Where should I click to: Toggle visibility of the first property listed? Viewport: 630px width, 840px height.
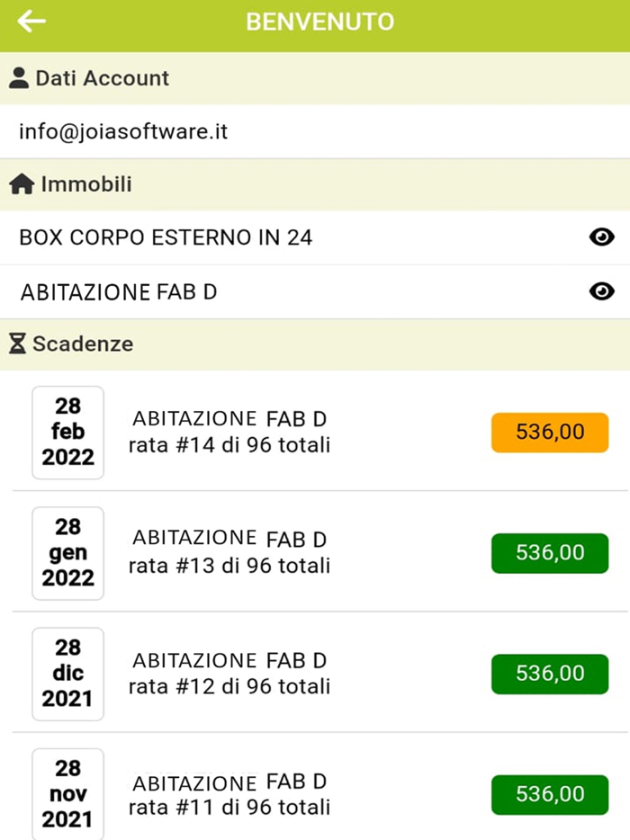pyautogui.click(x=604, y=237)
